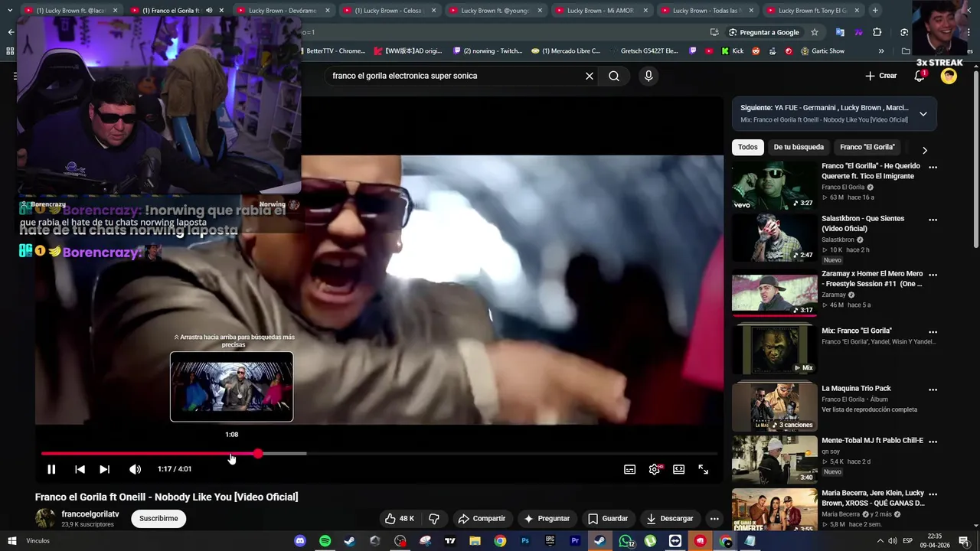Screen dimensions: 980x551
Task: Show hidden bookmarks with double chevron
Action: (x=881, y=51)
